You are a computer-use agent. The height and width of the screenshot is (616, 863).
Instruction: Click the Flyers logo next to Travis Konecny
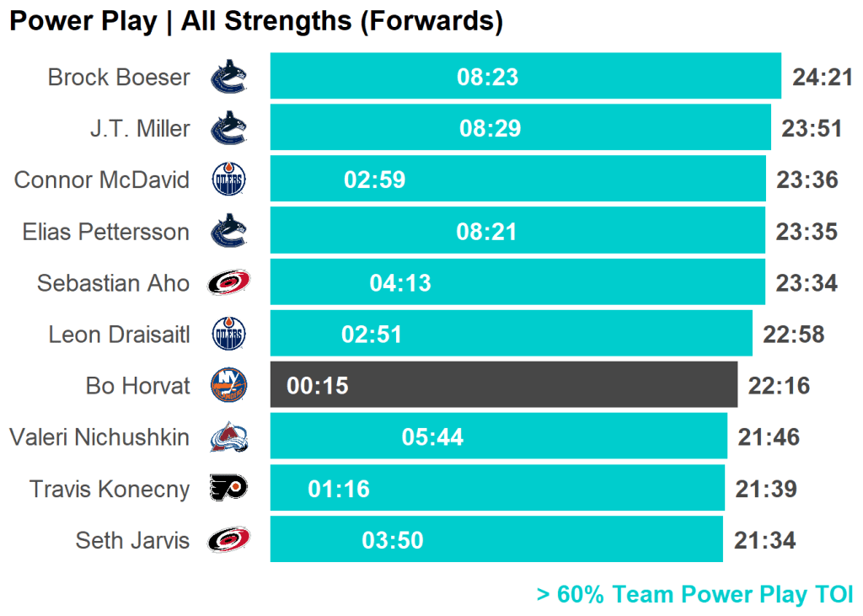pyautogui.click(x=228, y=489)
